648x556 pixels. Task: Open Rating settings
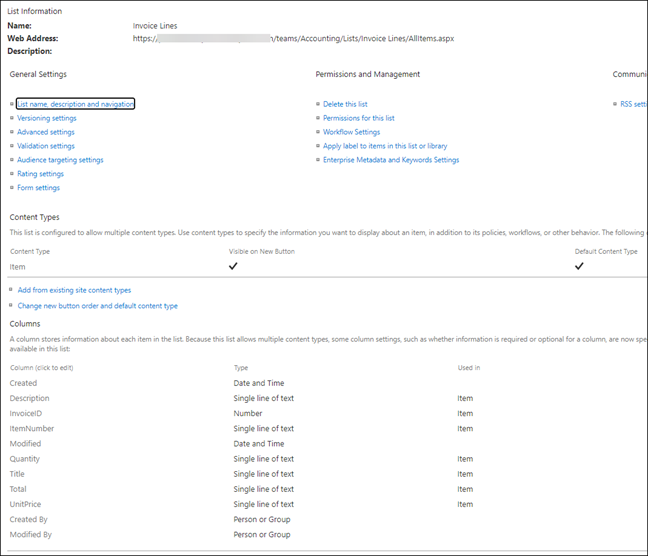[x=40, y=174]
